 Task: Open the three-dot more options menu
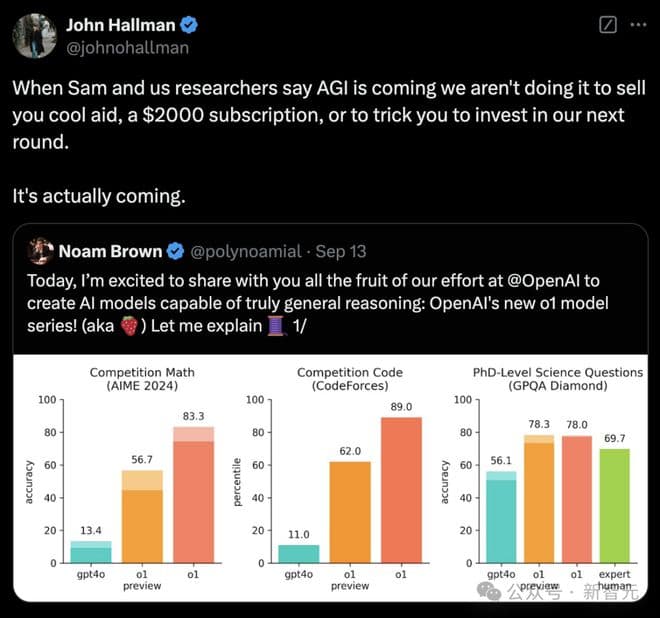pos(638,24)
